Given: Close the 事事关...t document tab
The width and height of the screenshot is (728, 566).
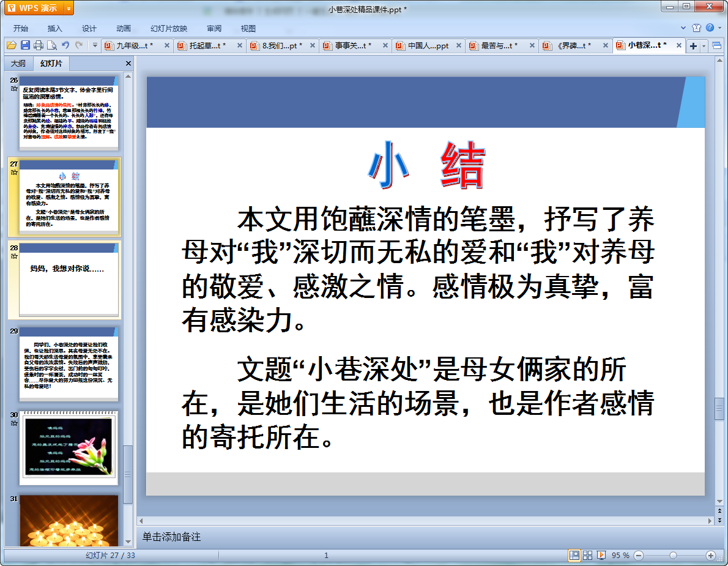Looking at the screenshot, I should (x=385, y=45).
